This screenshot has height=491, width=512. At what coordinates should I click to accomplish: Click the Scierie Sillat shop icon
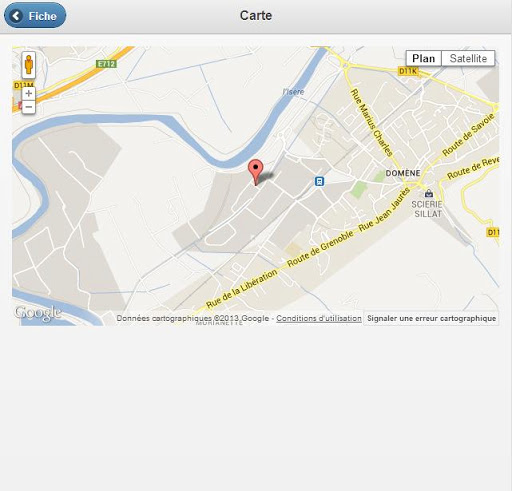[x=429, y=193]
